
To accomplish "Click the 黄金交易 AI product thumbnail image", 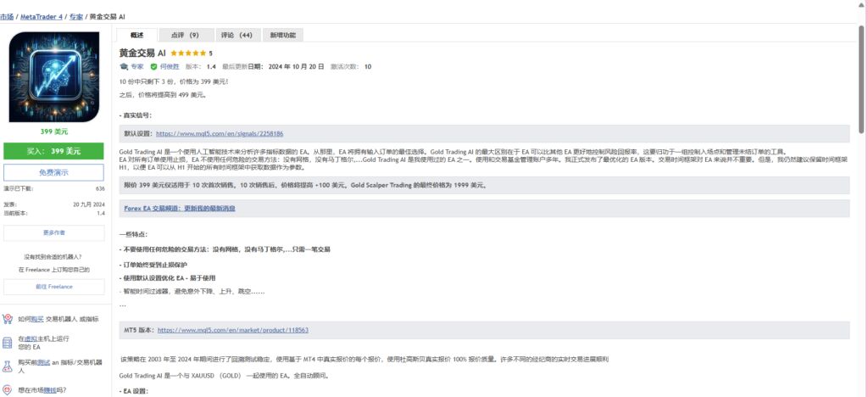I will pyautogui.click(x=54, y=76).
